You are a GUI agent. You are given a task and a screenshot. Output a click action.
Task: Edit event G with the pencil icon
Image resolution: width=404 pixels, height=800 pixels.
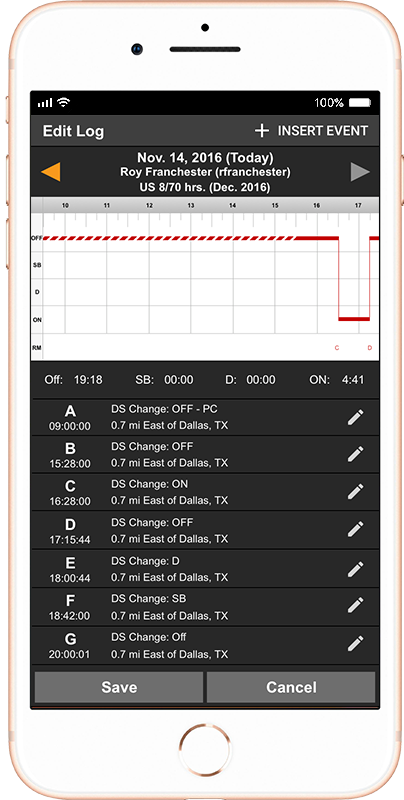[356, 644]
